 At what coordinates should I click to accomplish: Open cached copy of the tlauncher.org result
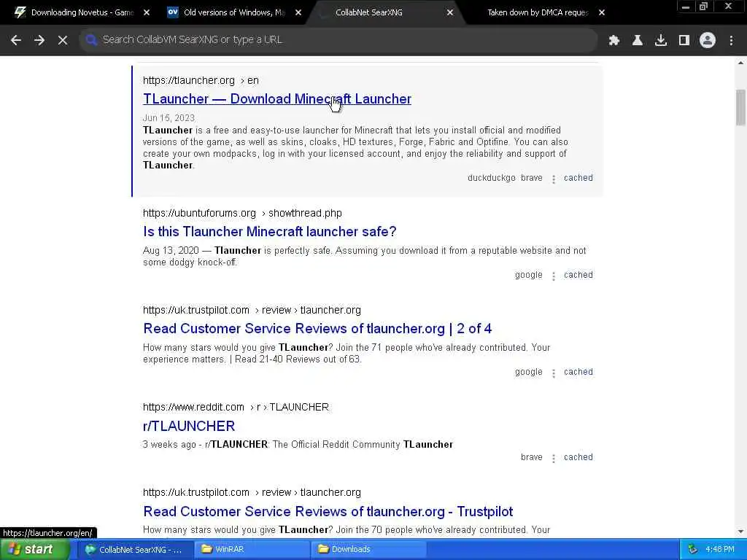[x=578, y=178]
